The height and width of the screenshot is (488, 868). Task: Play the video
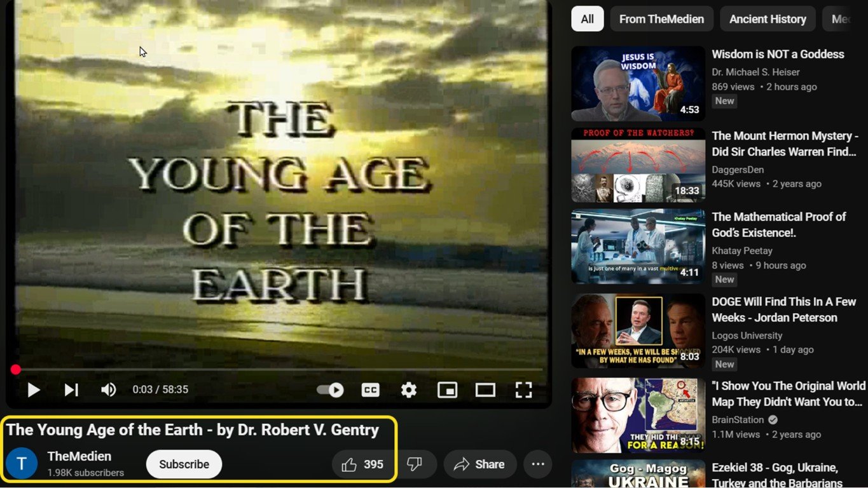pos(33,390)
